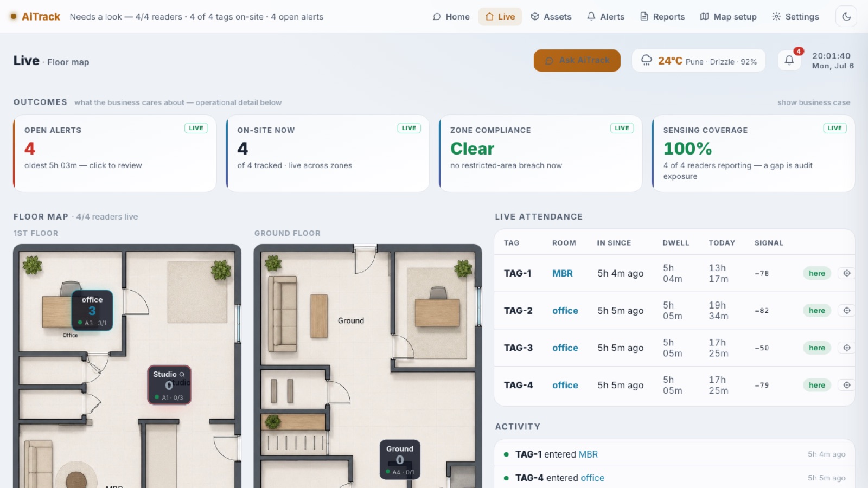Click the Home chat bubble icon

tap(437, 17)
